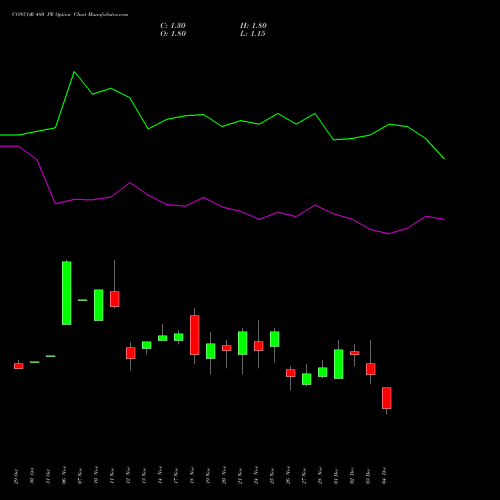The height and width of the screenshot is (500, 500).
Task: Select the green candlestick for 21 Nov
Action: pos(243,343)
